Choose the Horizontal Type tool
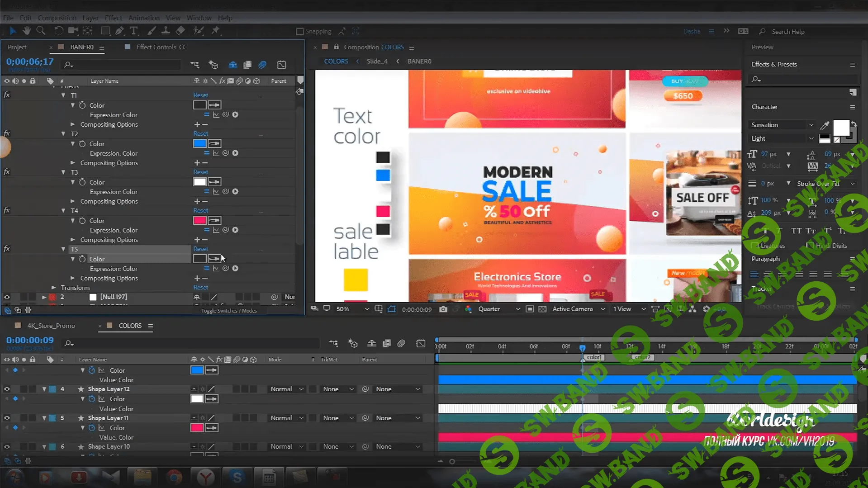This screenshot has height=488, width=868. coord(134,31)
